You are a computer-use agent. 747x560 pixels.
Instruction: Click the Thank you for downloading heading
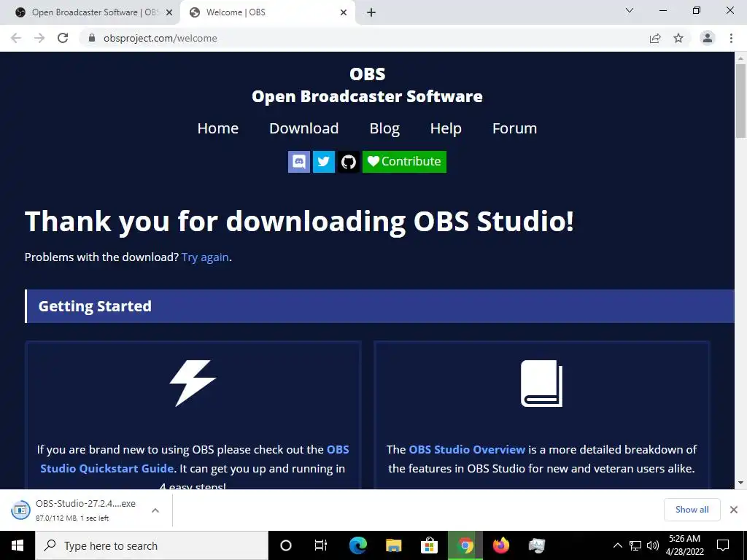(299, 222)
